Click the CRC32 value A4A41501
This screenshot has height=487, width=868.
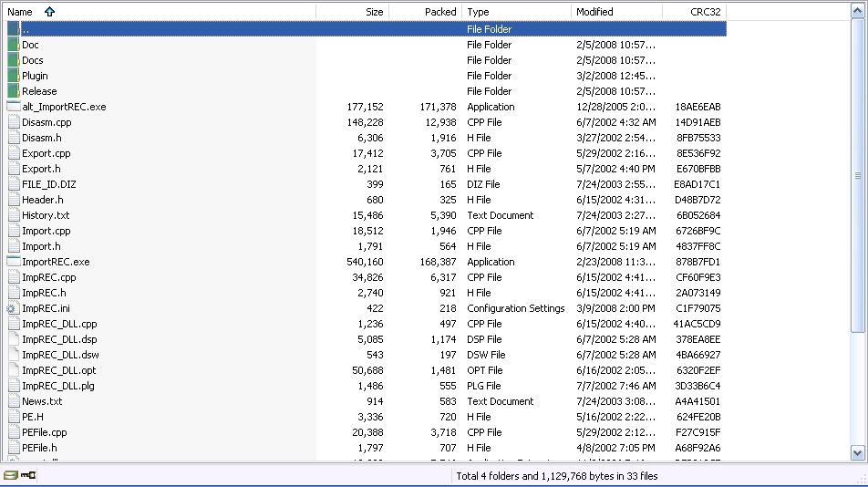(697, 401)
